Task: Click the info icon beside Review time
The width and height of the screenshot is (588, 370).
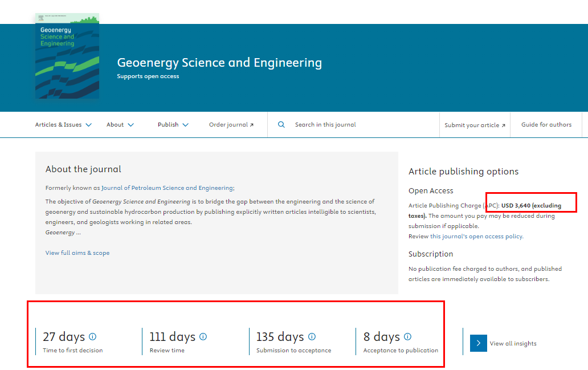Action: 203,336
